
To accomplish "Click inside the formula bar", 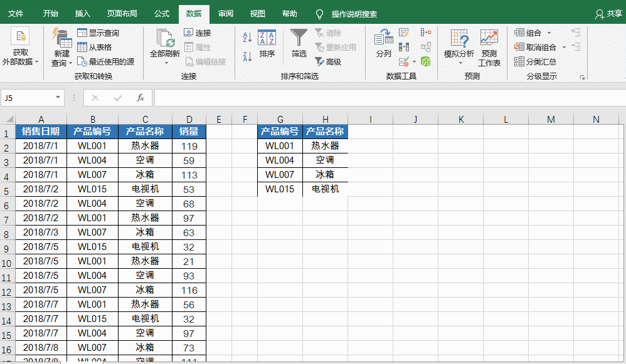I will [x=390, y=98].
